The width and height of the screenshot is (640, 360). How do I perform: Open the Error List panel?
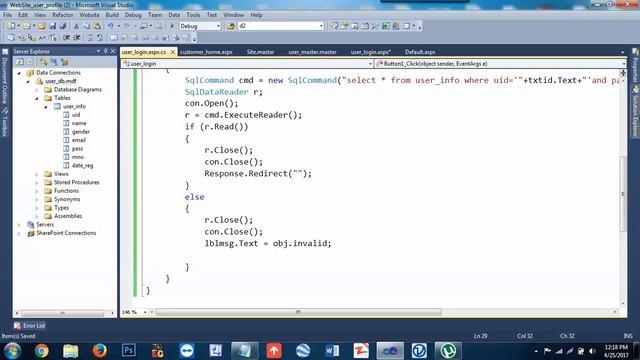click(29, 326)
